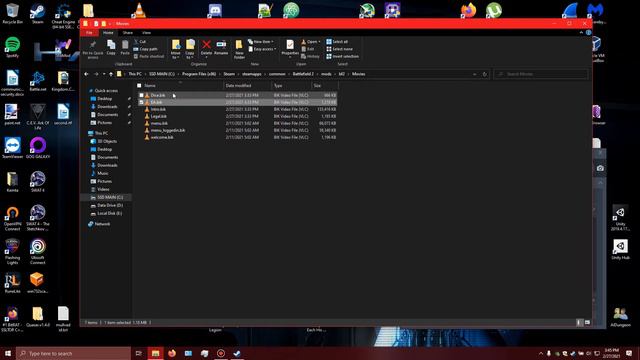Select the Battle.net desktop shortcut

[x=38, y=81]
